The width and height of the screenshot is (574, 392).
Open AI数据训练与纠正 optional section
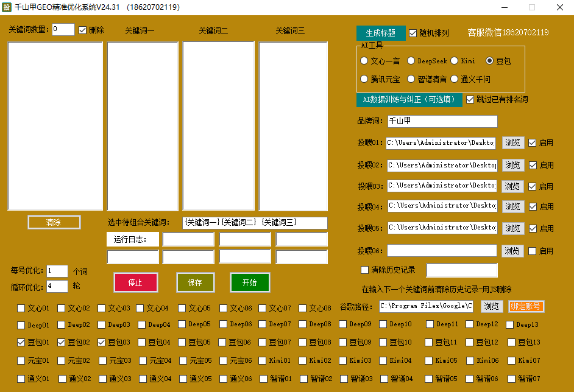[x=409, y=99]
